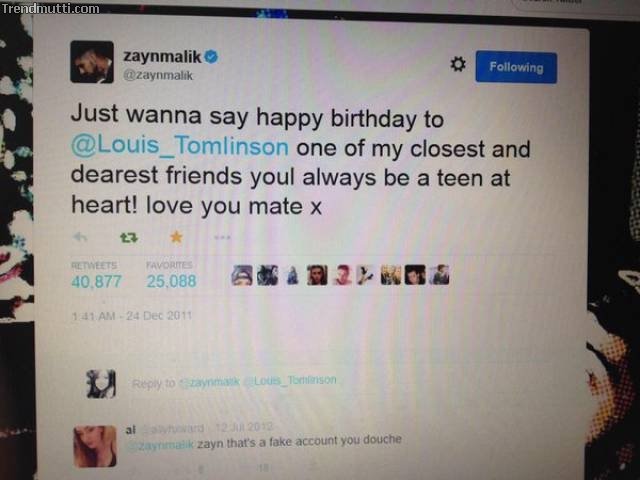Toggle the gold favorite star

tap(176, 237)
